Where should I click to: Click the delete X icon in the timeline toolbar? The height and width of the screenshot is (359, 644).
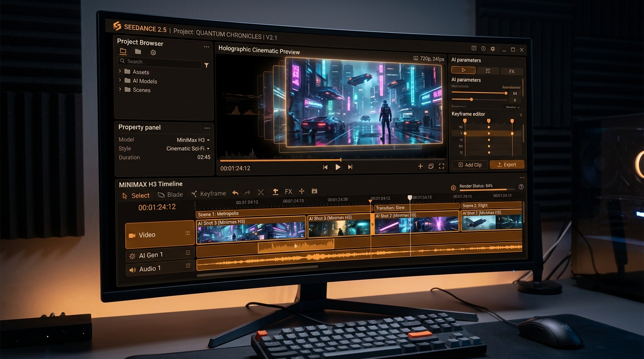pos(261,192)
